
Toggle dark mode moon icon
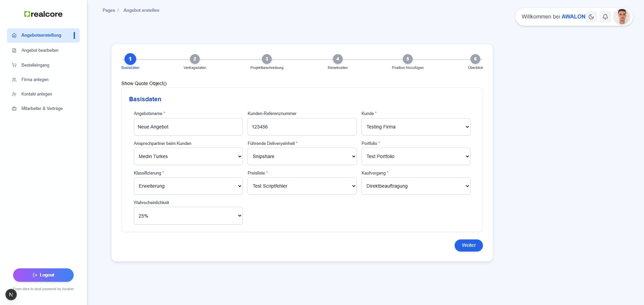click(x=591, y=17)
